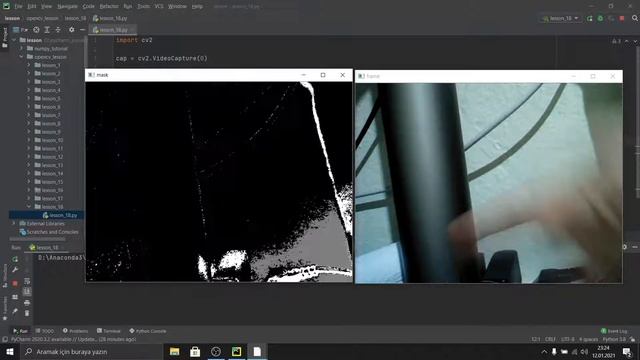Collapse all nodes in Project panel toolbar
The height and width of the screenshot is (360, 640).
pos(58,30)
